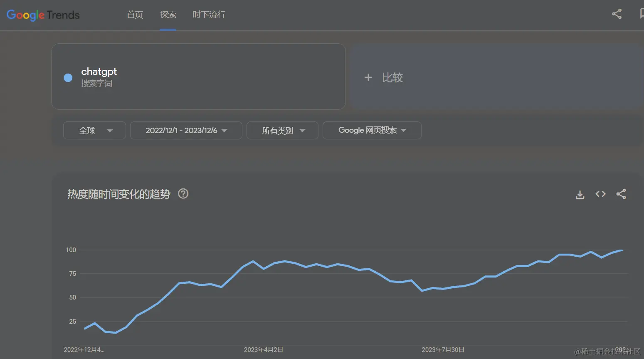The image size is (644, 359).
Task: Open the 2022/12/1 - 2023/12/6 date range dropdown
Action: tap(186, 130)
